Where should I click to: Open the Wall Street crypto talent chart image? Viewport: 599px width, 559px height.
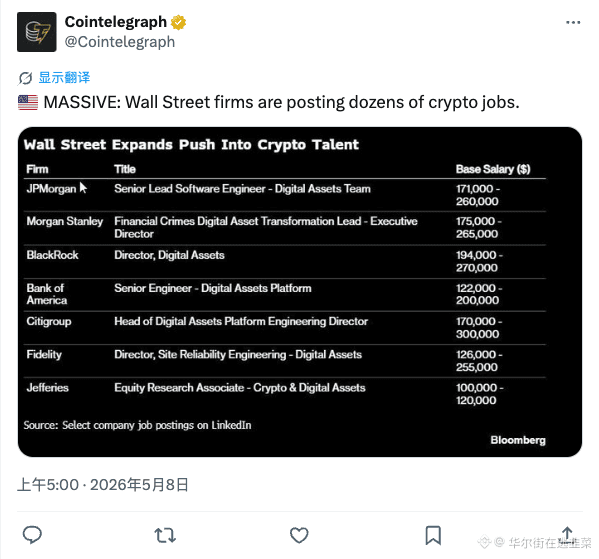(300, 292)
